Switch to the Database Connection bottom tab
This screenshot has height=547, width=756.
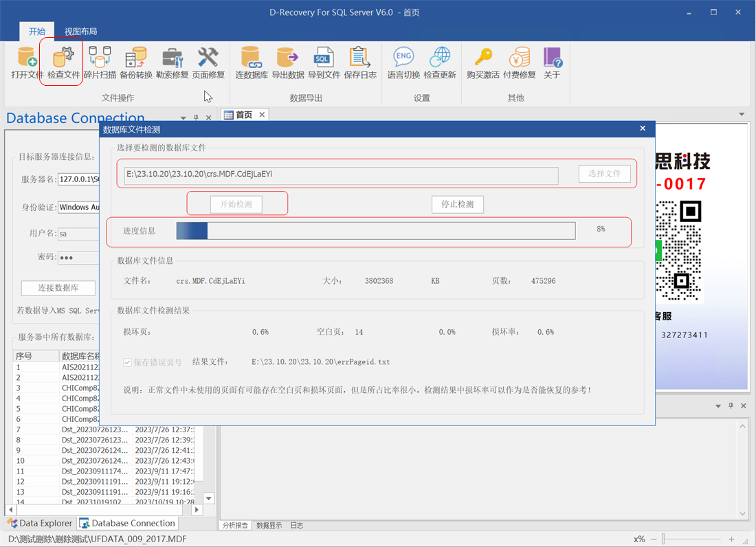127,523
